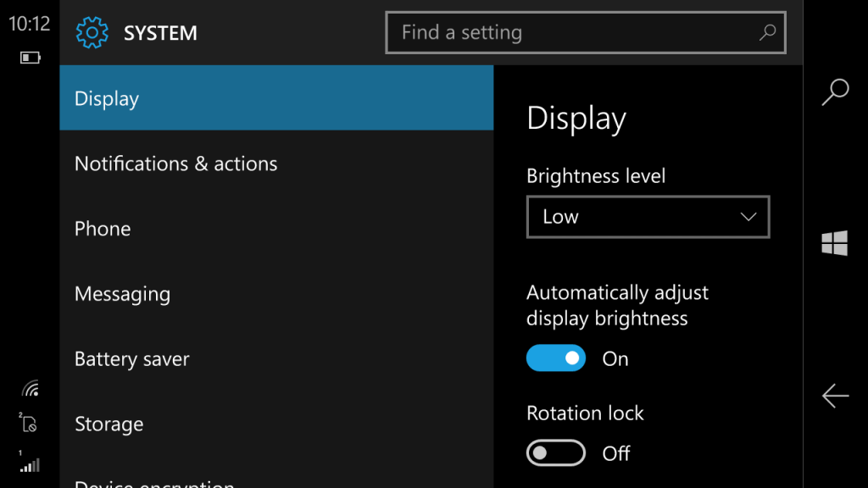Screen dimensions: 868x488
Task: Tap the Windows Start button
Action: pos(835,243)
